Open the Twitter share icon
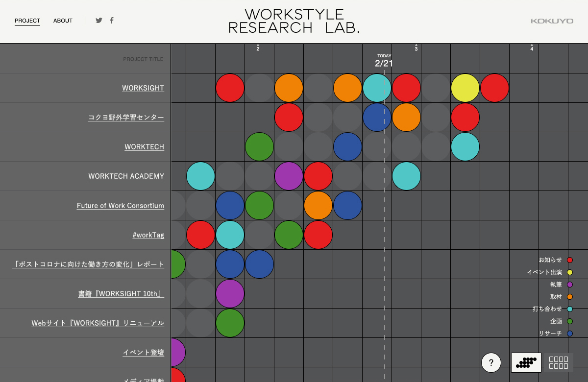Image resolution: width=588 pixels, height=382 pixels. coord(99,21)
